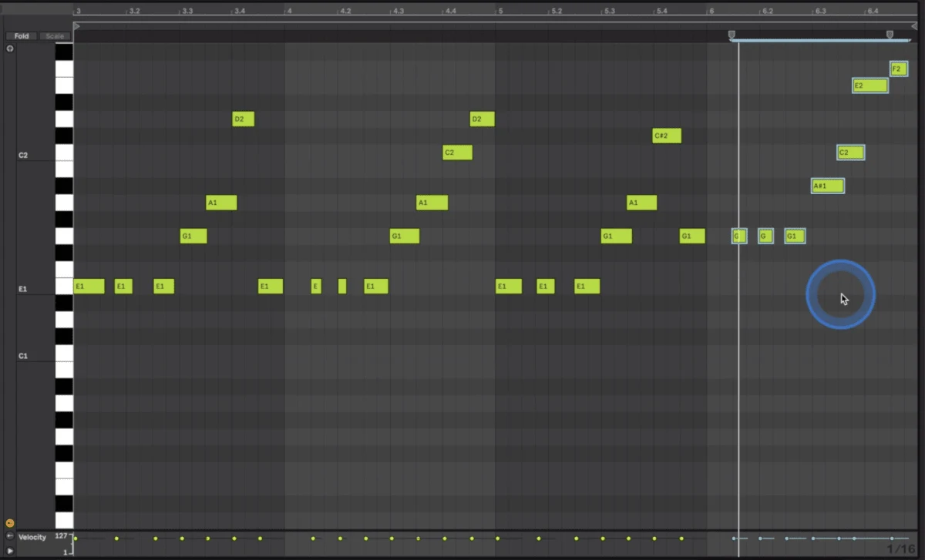Click the C2 piano key
The height and width of the screenshot is (560, 925).
tap(64, 153)
